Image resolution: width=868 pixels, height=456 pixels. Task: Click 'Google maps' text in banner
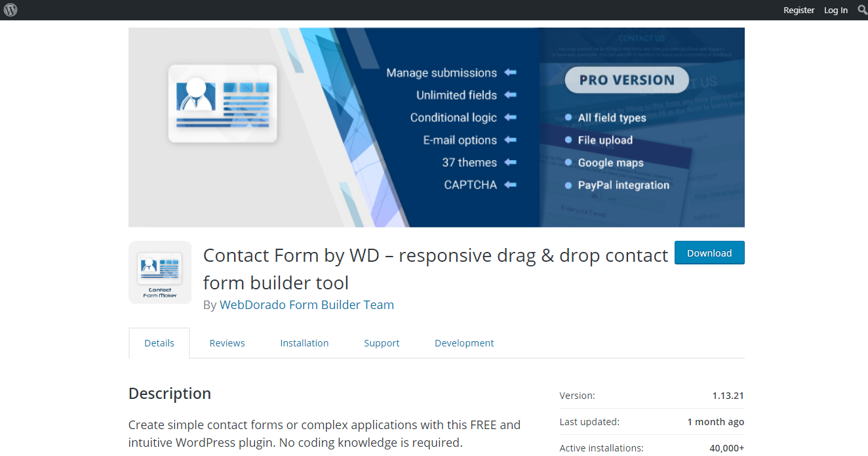pyautogui.click(x=610, y=163)
